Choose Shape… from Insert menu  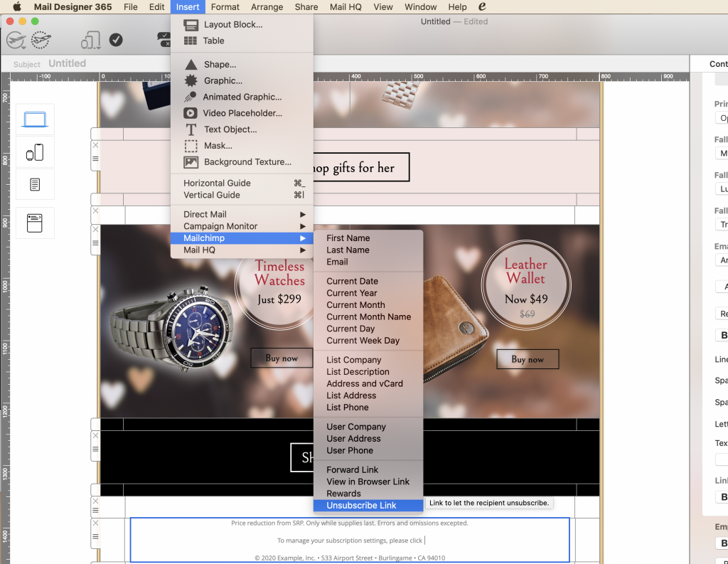242,65
